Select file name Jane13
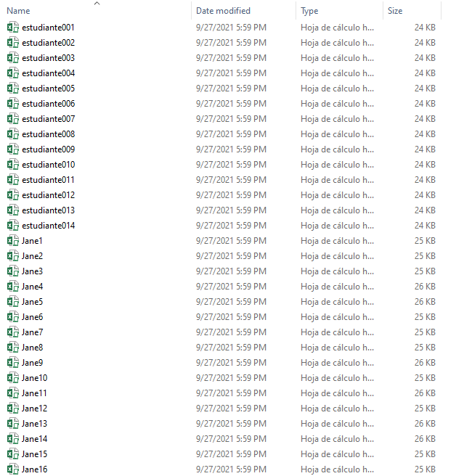This screenshot has width=464, height=476. [x=34, y=424]
